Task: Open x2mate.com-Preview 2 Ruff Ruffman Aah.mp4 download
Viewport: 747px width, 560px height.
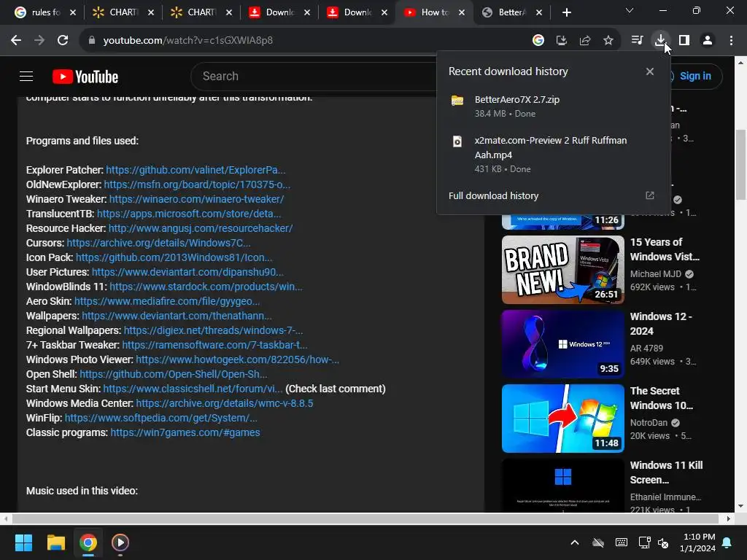Action: tap(553, 155)
